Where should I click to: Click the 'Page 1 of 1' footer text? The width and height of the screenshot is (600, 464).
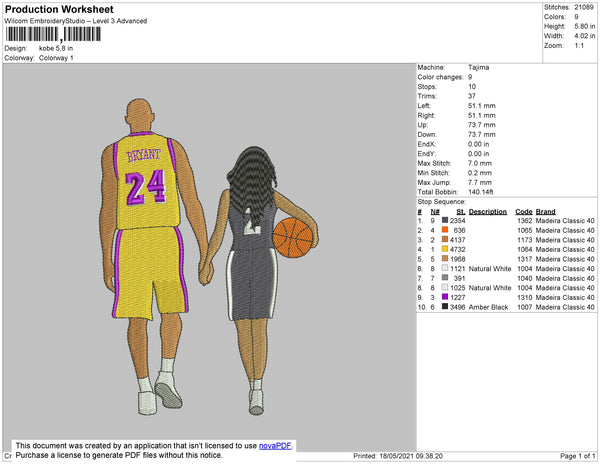point(578,456)
